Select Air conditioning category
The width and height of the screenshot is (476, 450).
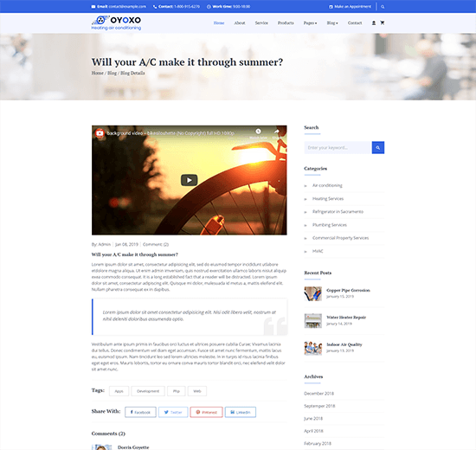[327, 185]
